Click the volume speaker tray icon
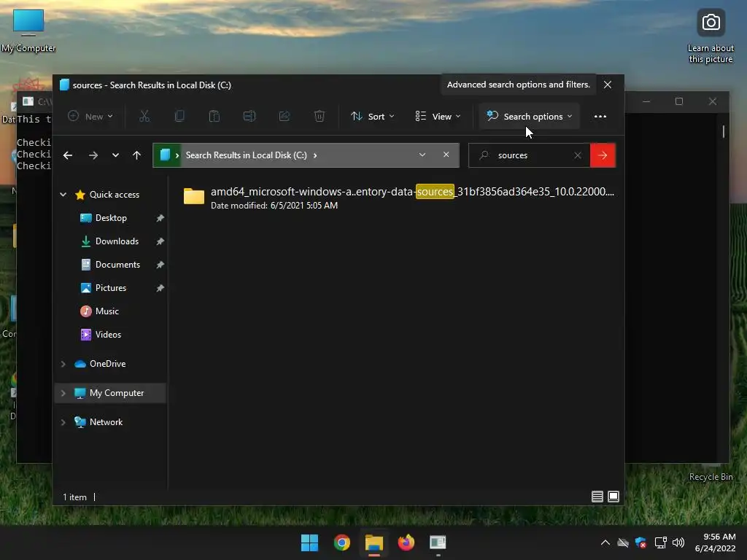 pyautogui.click(x=678, y=542)
